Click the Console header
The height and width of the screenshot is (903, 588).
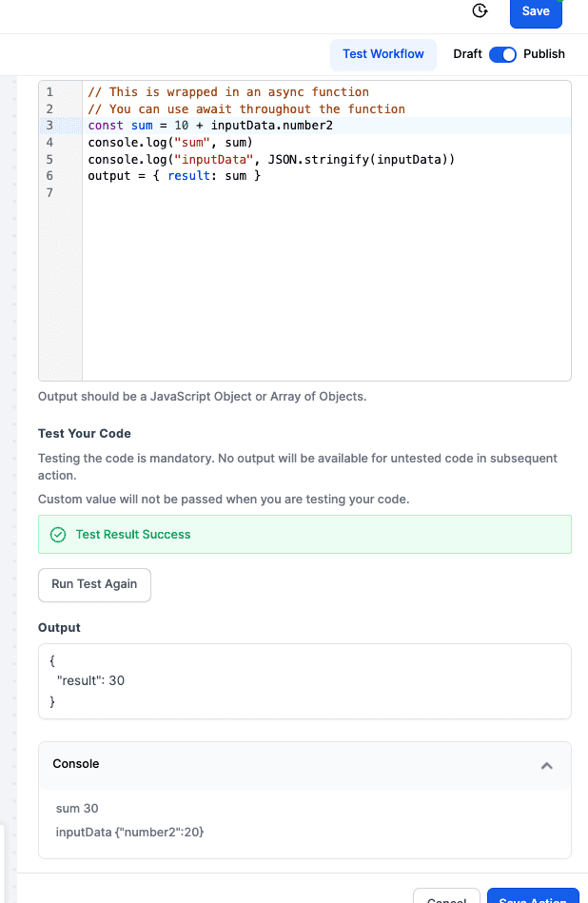(x=304, y=765)
